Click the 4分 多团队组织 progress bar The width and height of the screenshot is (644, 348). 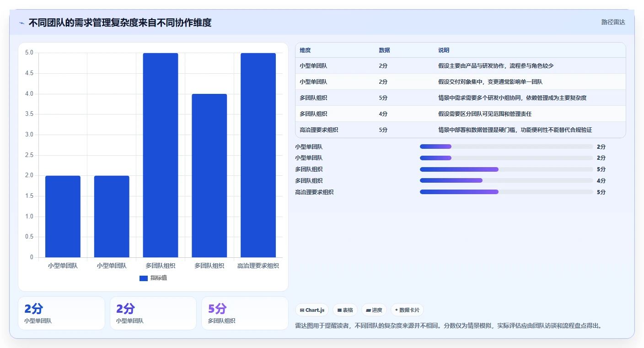506,180
